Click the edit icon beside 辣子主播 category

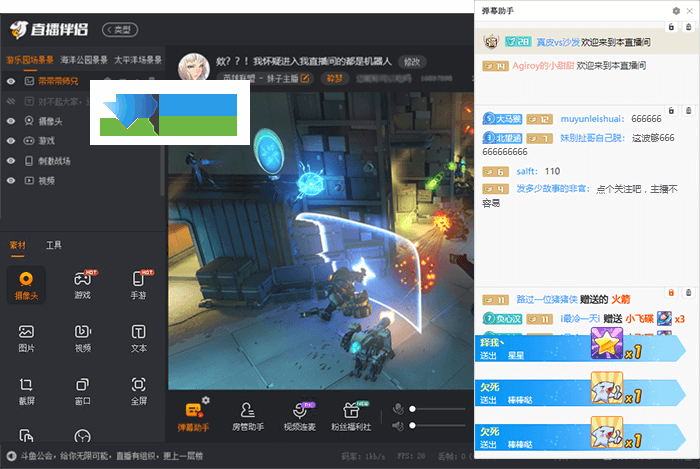coord(305,79)
